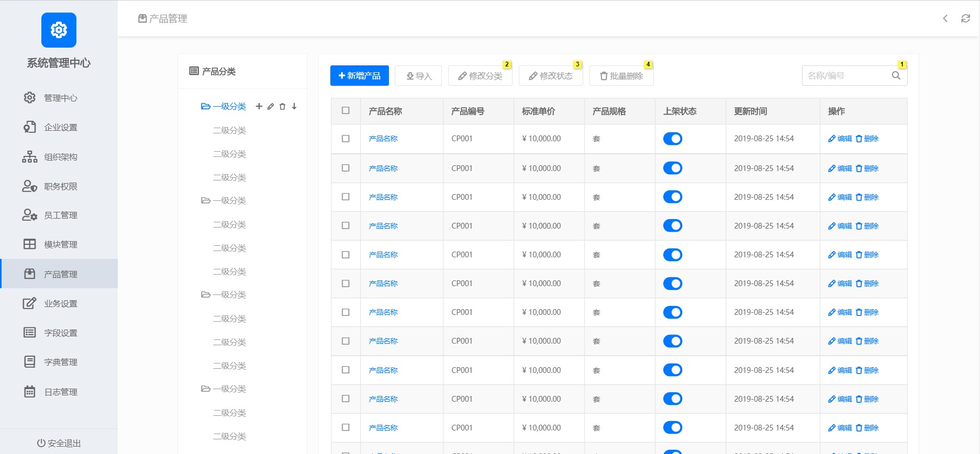Tick the checkbox of the second product row

pyautogui.click(x=346, y=168)
